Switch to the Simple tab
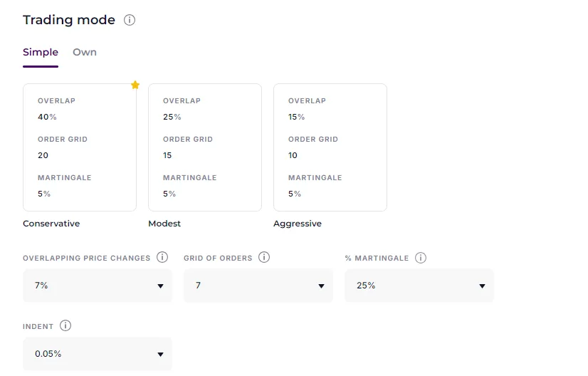 [x=41, y=53]
